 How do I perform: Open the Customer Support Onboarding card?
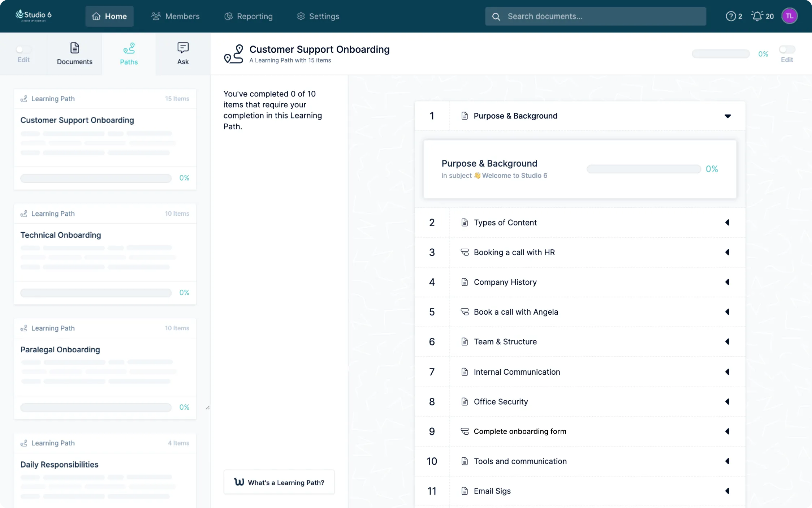(x=105, y=139)
